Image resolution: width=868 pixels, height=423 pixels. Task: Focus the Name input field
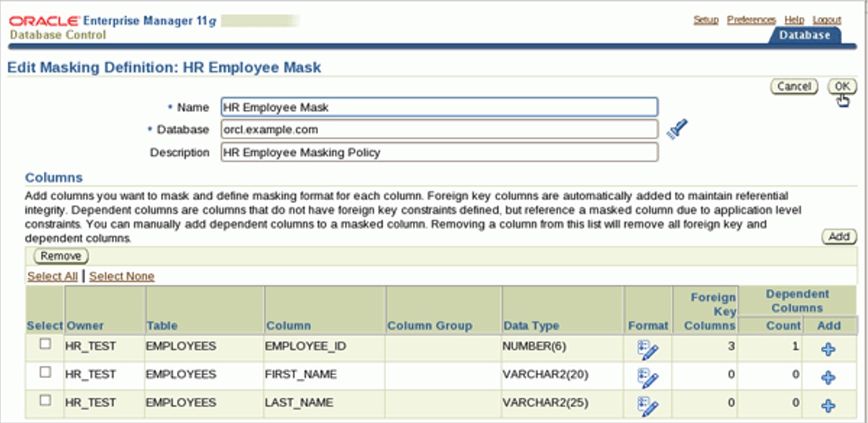[439, 107]
